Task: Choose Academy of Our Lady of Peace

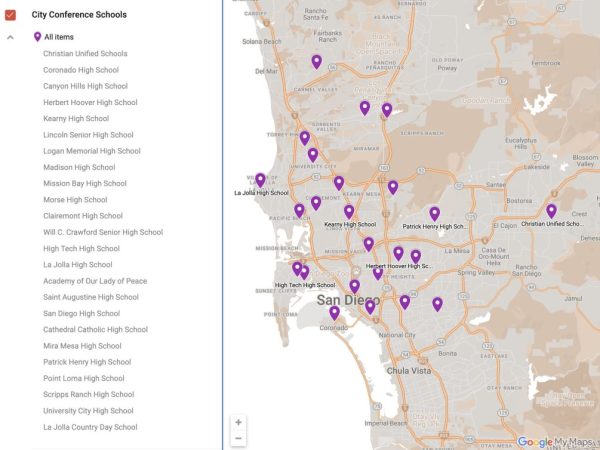Action: click(95, 281)
